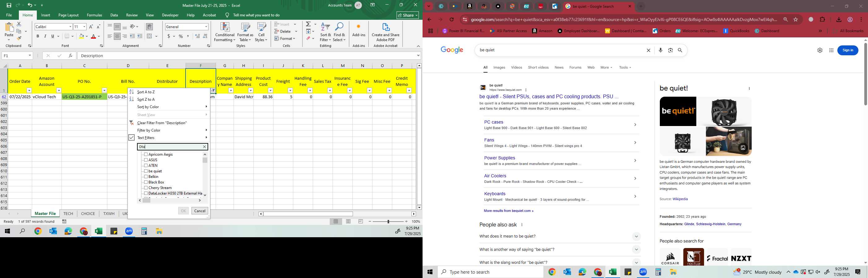Click the Wrap Text icon
This screenshot has height=278, width=868.
pyautogui.click(x=149, y=27)
